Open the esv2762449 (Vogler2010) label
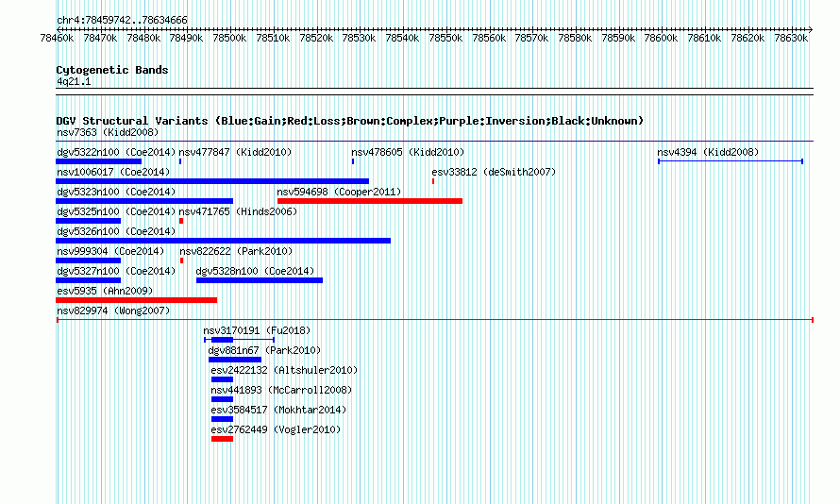The image size is (840, 504). click(276, 429)
